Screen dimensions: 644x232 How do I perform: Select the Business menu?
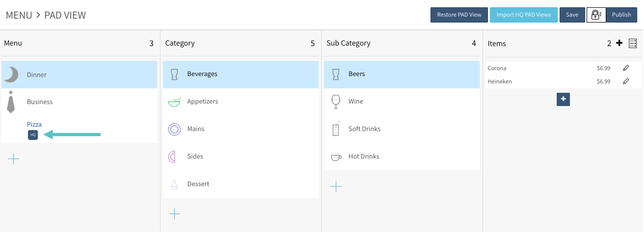pyautogui.click(x=40, y=102)
